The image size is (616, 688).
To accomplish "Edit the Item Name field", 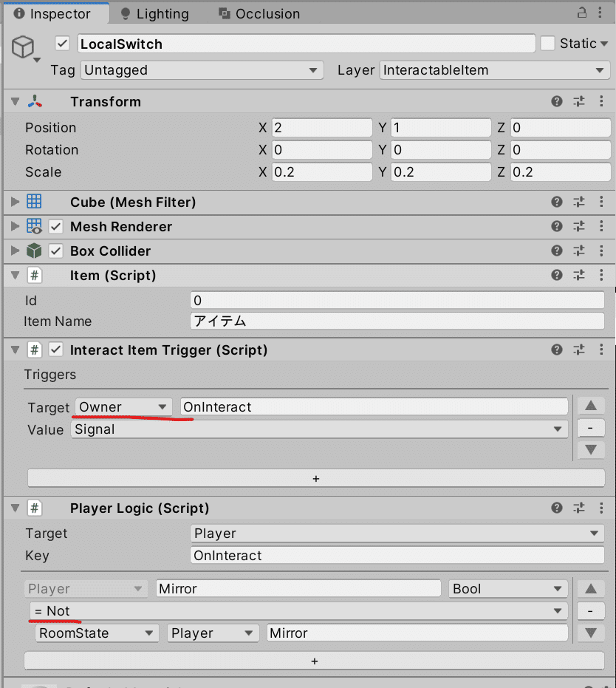I will 397,321.
